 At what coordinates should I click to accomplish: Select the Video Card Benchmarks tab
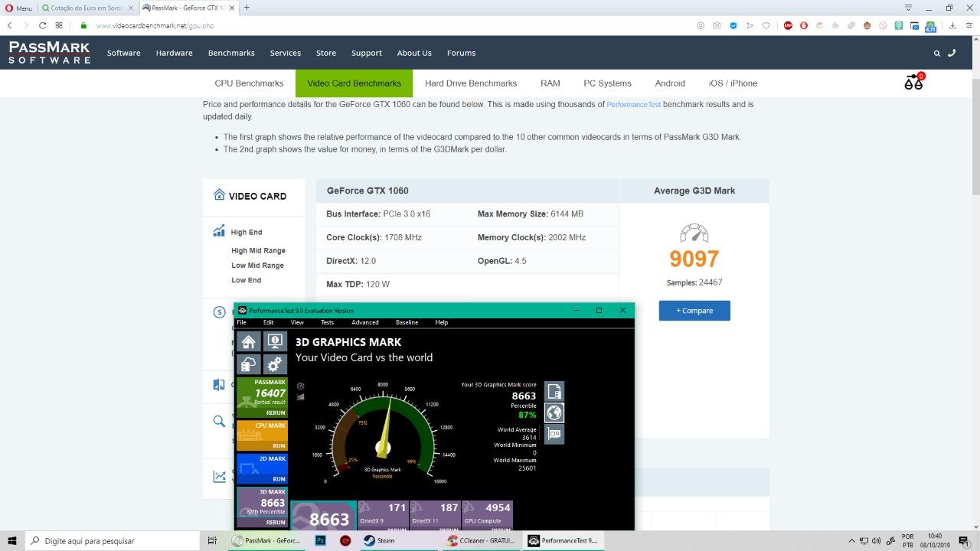[x=354, y=83]
